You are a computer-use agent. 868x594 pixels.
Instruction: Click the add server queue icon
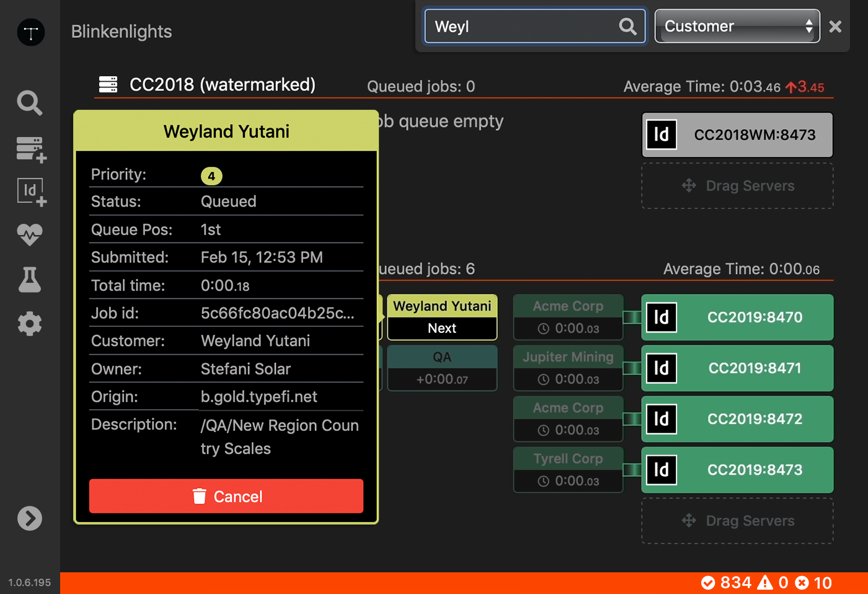click(31, 149)
